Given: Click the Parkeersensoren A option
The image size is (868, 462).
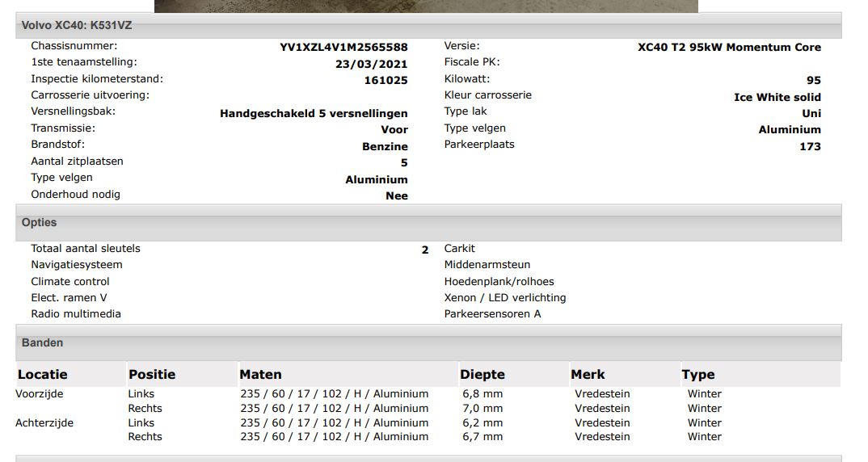Looking at the screenshot, I should [492, 313].
